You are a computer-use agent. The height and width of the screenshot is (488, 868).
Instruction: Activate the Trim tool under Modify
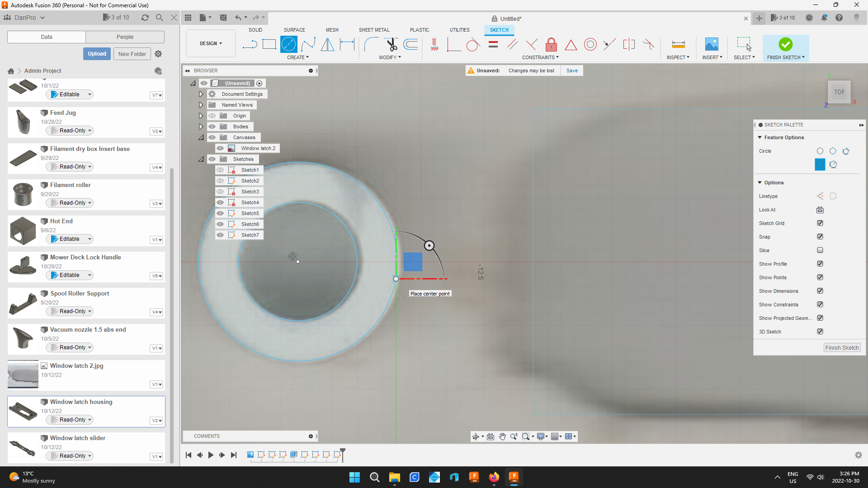(392, 44)
